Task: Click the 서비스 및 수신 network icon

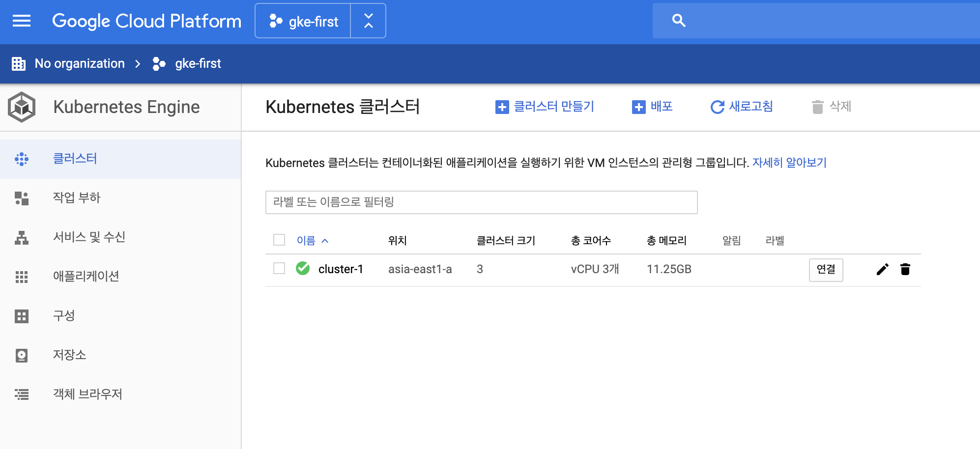Action: pos(22,237)
